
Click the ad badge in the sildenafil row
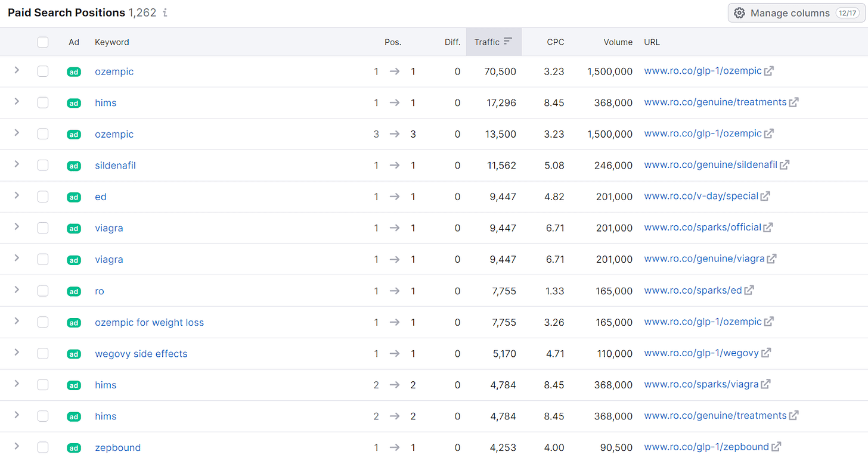coord(74,166)
